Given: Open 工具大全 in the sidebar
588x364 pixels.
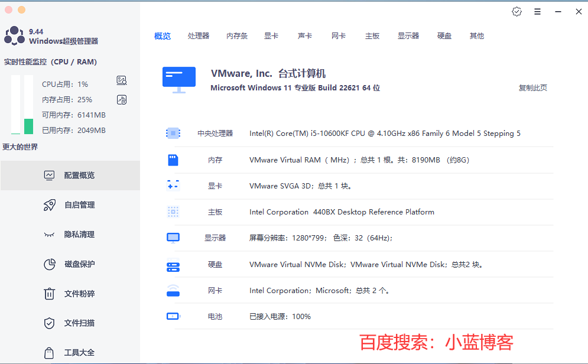Looking at the screenshot, I should [70, 353].
